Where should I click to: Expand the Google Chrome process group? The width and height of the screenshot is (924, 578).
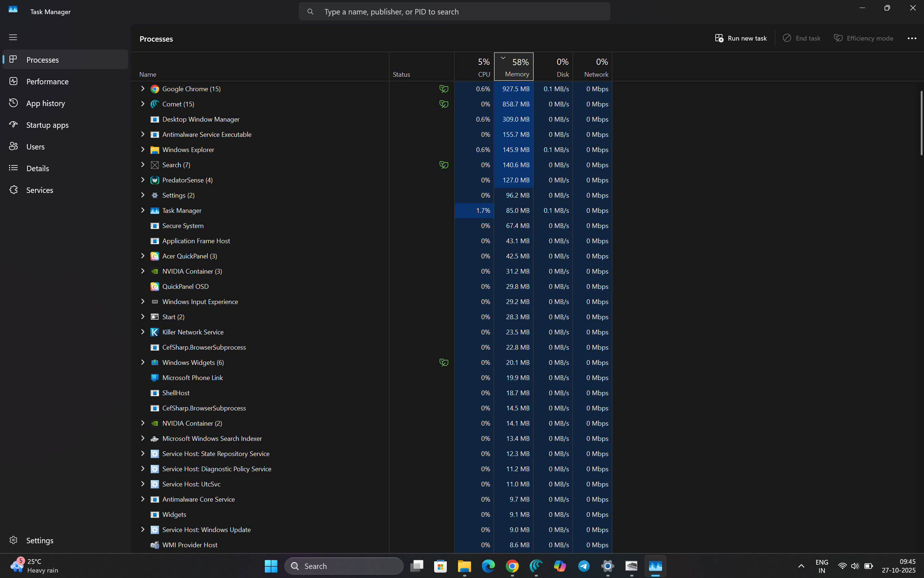143,89
